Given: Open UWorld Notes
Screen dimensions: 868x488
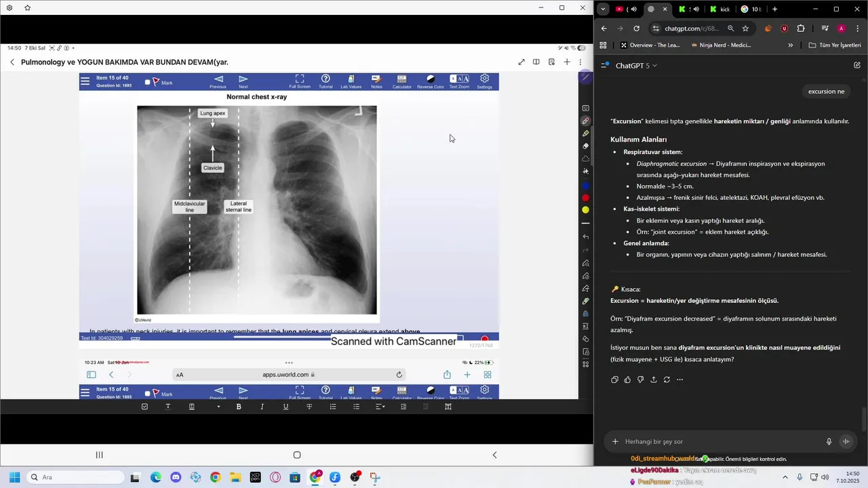Looking at the screenshot, I should pos(376,82).
